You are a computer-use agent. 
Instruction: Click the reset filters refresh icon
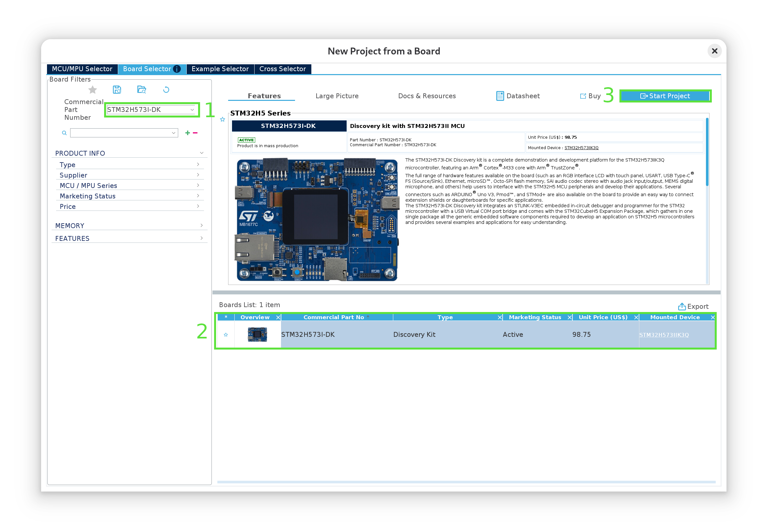click(166, 90)
